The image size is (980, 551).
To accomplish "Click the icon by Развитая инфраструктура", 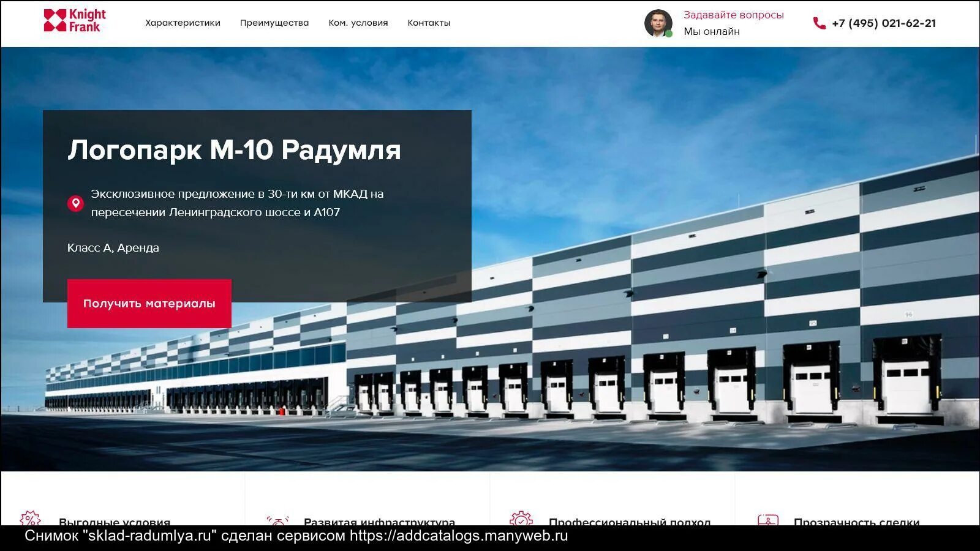I will coord(278,520).
